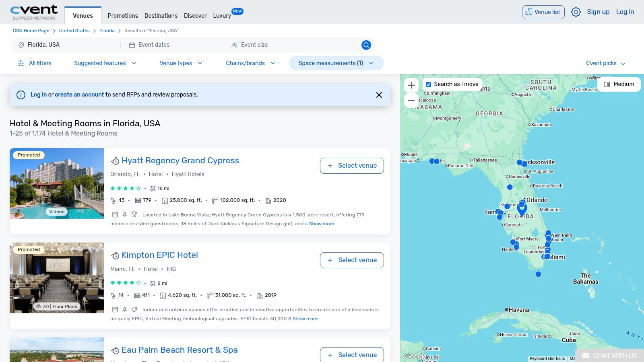The height and width of the screenshot is (362, 644).
Task: Click the Cvent Supplier Network logo
Action: pos(34,12)
